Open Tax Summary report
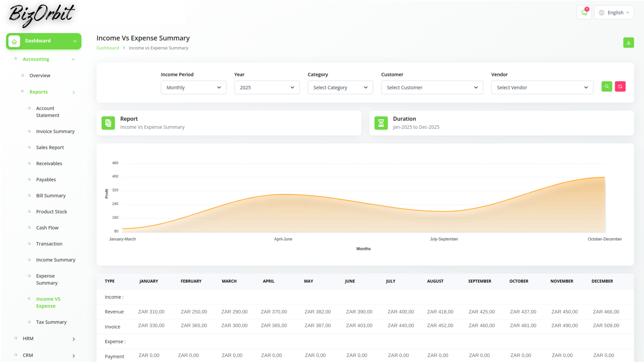Viewport: 644px width, 362px height. click(51, 322)
